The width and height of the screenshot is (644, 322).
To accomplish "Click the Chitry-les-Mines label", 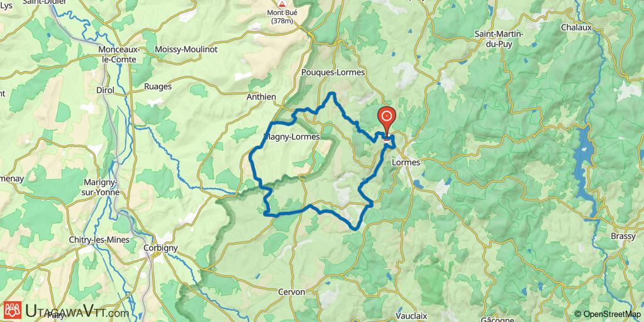I will pos(99,240).
